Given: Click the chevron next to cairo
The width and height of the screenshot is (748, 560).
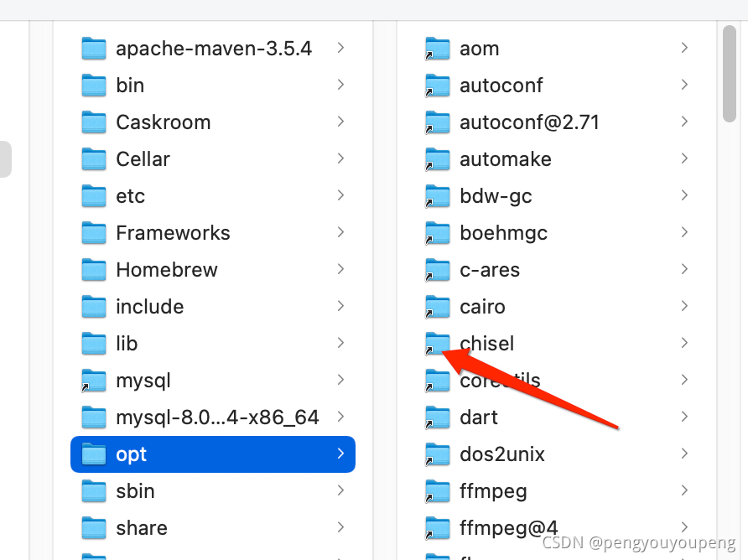Looking at the screenshot, I should [684, 306].
